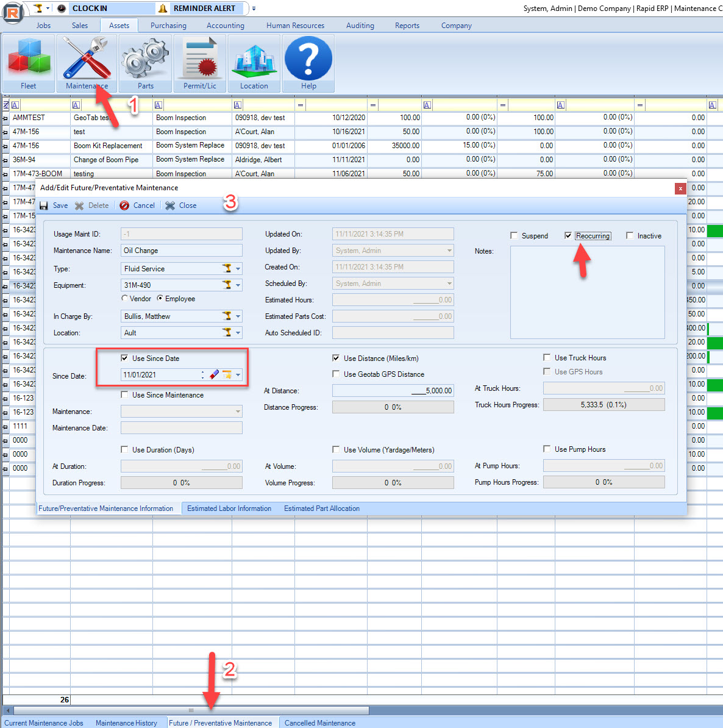Switch to Cancelled Maintenance tab
Screen dimensions: 723x728
[x=320, y=723]
